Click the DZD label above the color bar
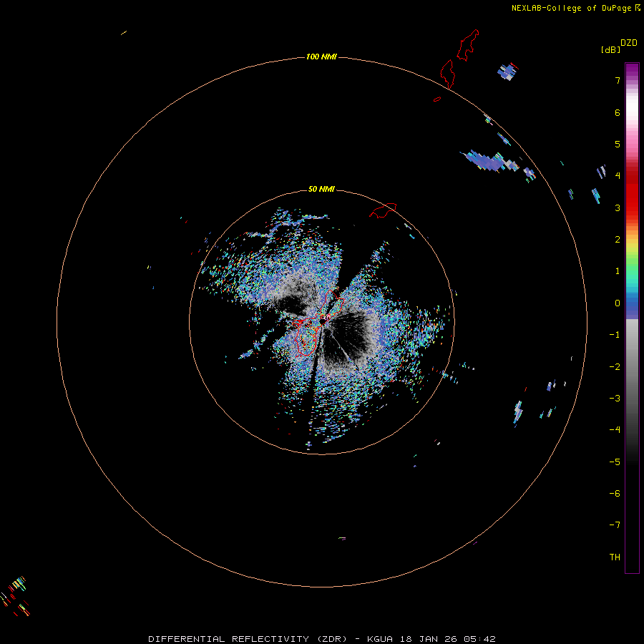This screenshot has width=644, height=644. (629, 43)
